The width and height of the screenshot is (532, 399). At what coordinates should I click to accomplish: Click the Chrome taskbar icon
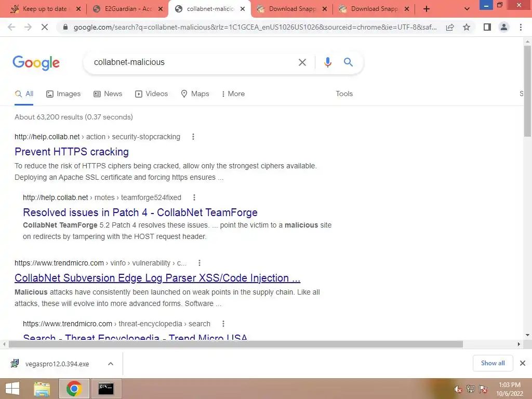click(74, 389)
